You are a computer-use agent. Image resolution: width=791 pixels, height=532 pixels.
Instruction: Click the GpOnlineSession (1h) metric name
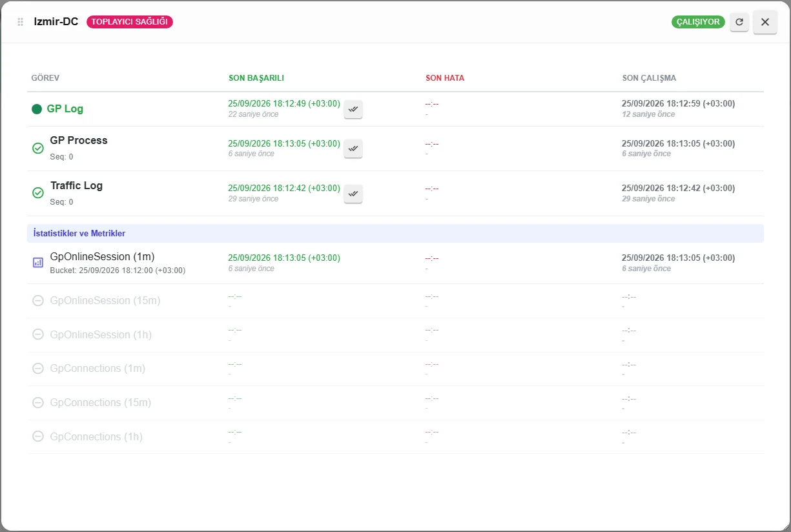point(101,334)
